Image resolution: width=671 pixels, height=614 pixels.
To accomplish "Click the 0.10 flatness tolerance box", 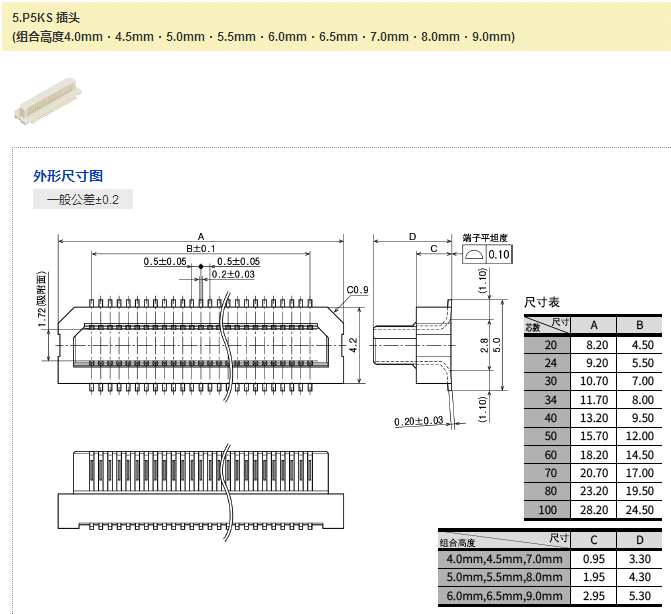I will 499,255.
